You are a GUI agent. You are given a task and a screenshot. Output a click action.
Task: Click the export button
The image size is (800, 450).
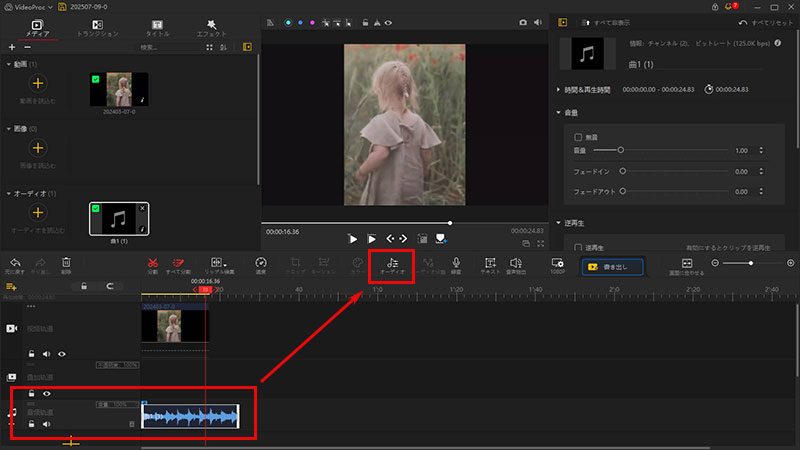pos(612,267)
